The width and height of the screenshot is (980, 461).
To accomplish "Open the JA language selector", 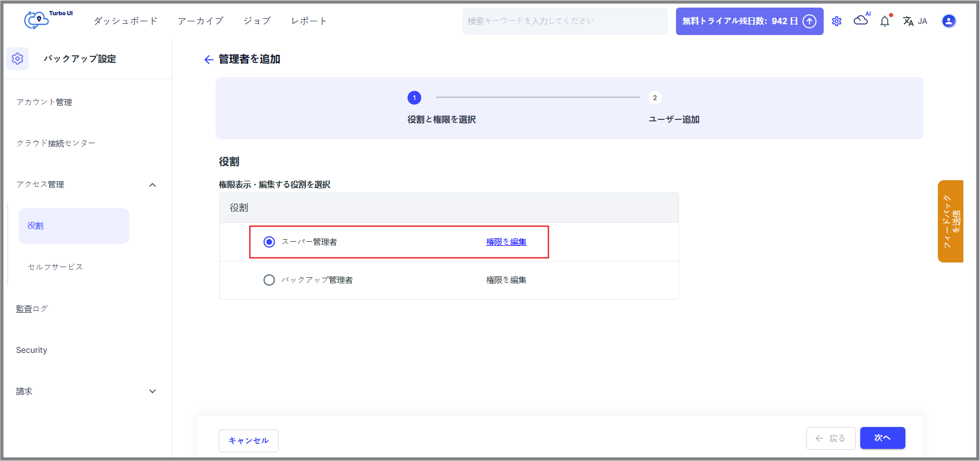I will point(915,21).
